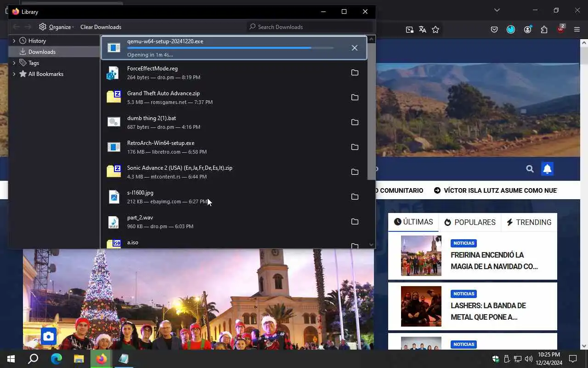Click the part_2.wav audio file icon
This screenshot has width=588, height=368.
[x=113, y=222]
